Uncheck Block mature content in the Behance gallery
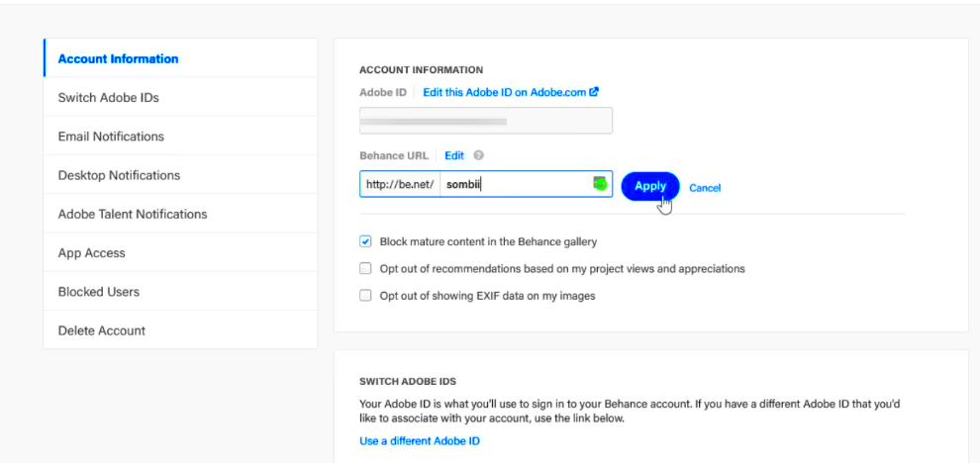This screenshot has width=980, height=463. click(x=365, y=241)
